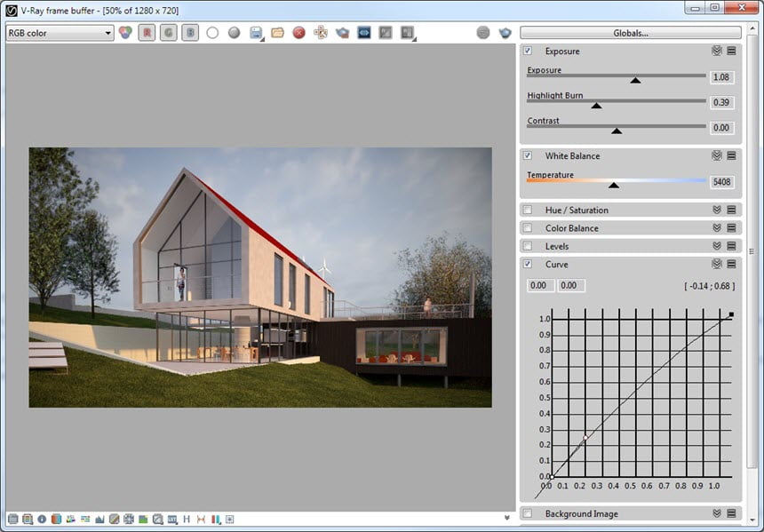Click the double chevron at bottom toolbar end
764x532 pixels.
[506, 518]
